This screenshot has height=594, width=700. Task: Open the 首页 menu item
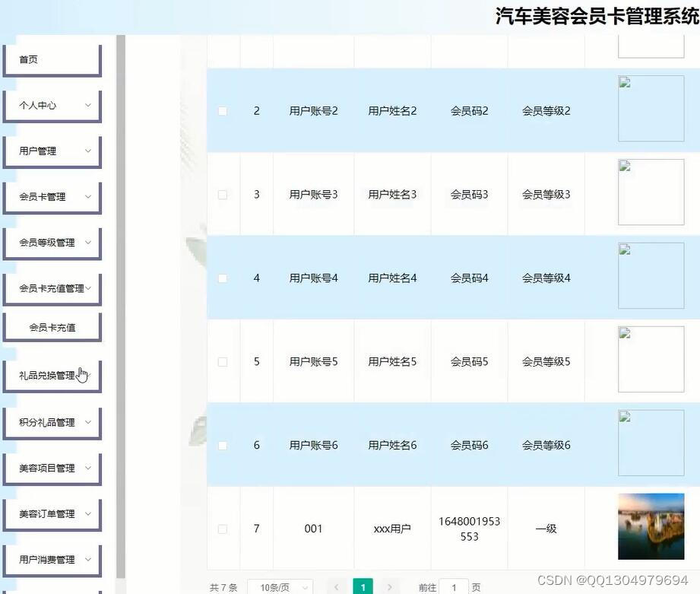click(x=28, y=59)
